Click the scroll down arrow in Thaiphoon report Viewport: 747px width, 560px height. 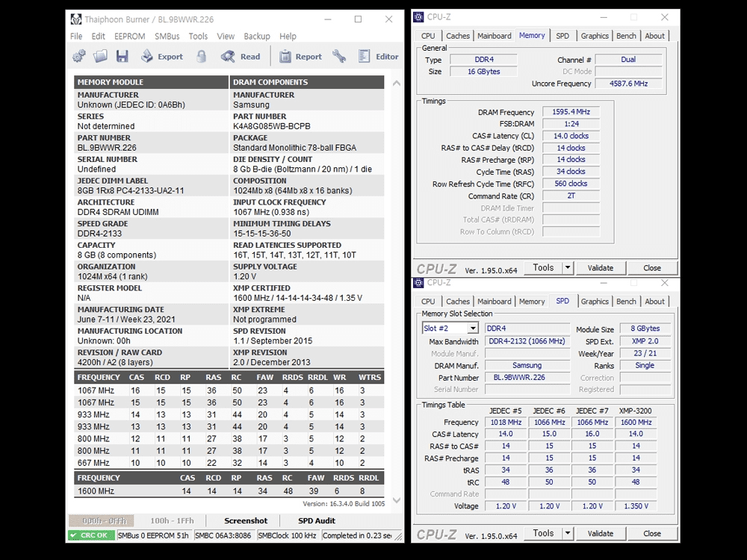click(x=397, y=500)
